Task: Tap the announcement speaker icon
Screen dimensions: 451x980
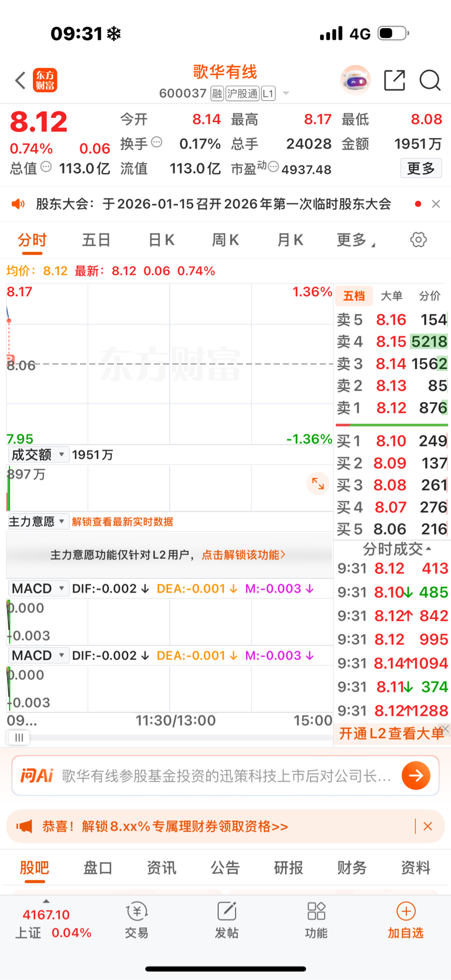Action: point(18,204)
